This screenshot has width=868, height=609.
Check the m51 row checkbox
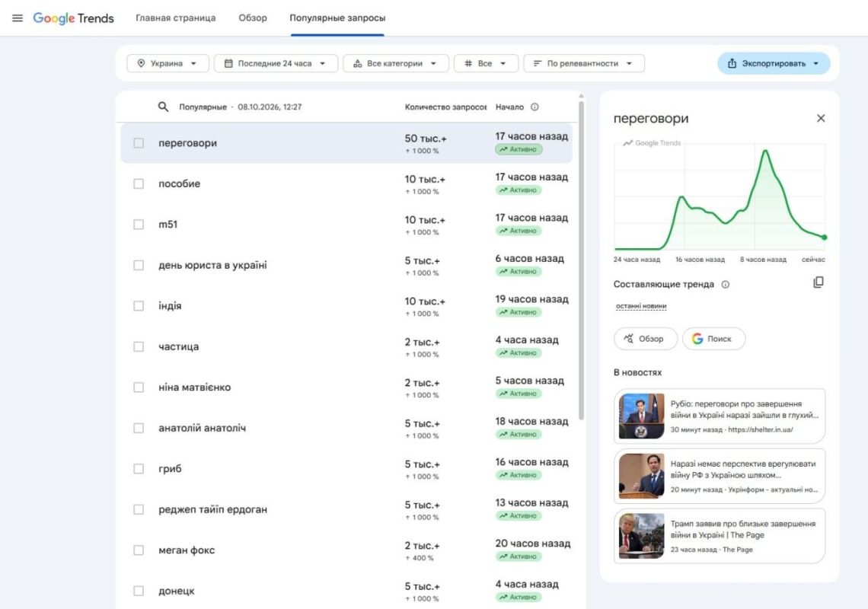coord(139,225)
